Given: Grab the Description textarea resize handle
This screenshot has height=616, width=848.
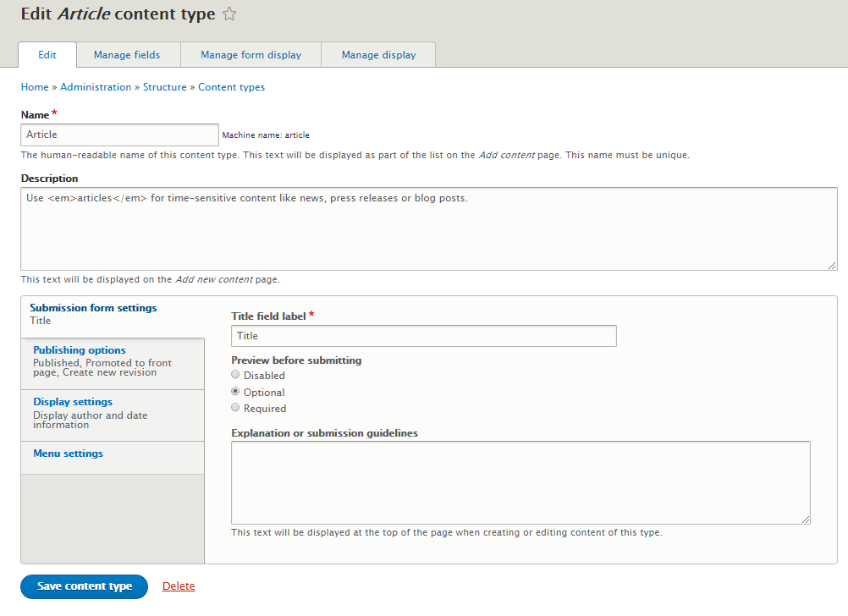Looking at the screenshot, I should click(x=832, y=265).
